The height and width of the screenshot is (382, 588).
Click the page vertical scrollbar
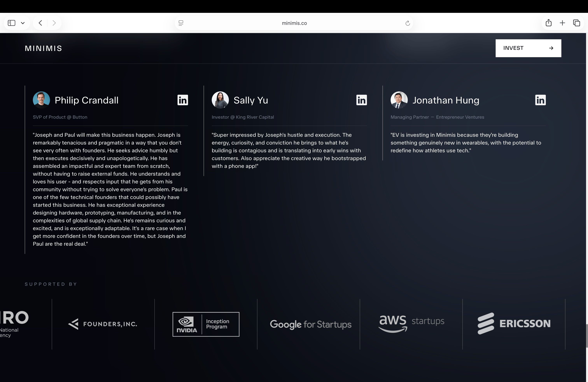click(x=586, y=336)
